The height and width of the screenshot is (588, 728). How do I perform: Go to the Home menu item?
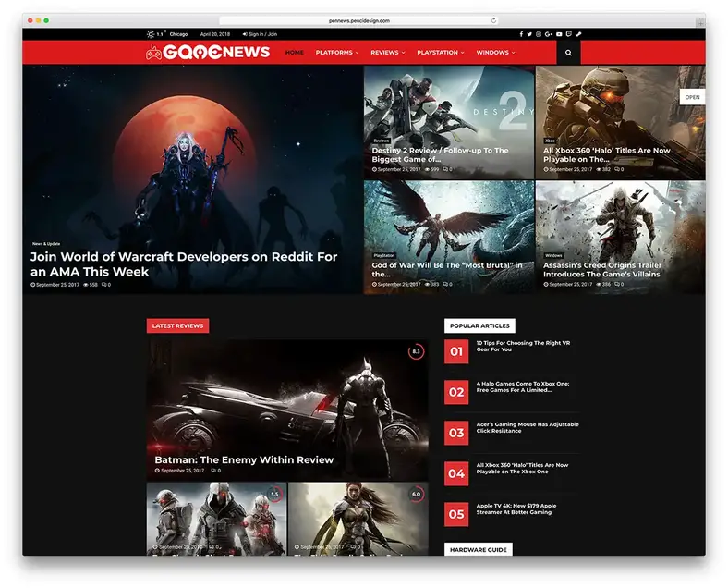coord(295,53)
